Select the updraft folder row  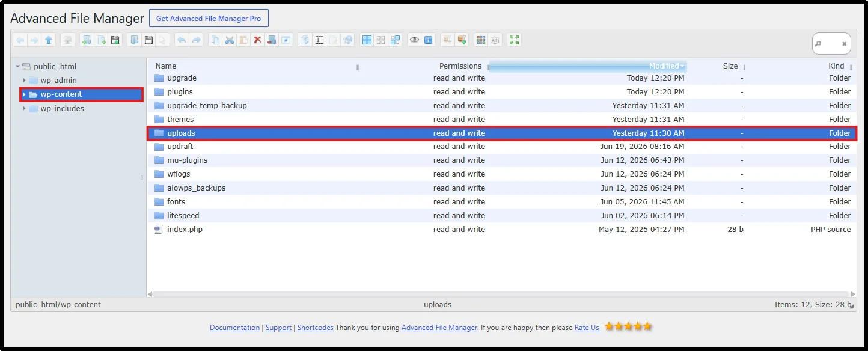pos(502,147)
